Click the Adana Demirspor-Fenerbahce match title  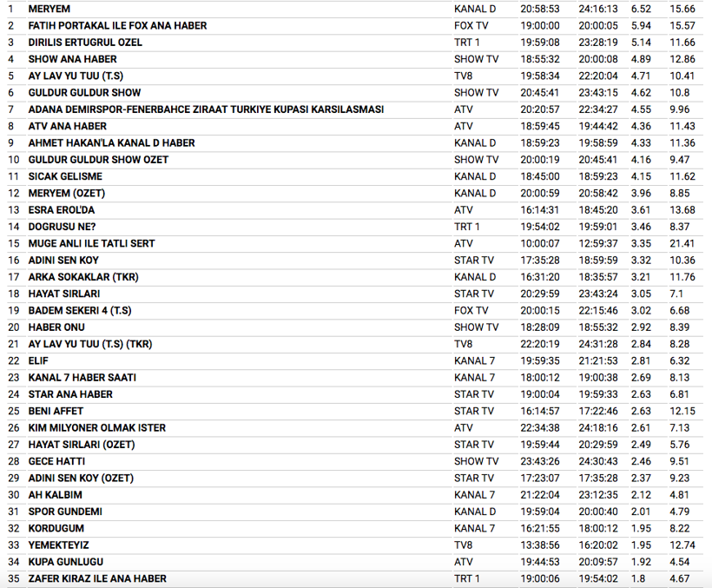tap(206, 109)
